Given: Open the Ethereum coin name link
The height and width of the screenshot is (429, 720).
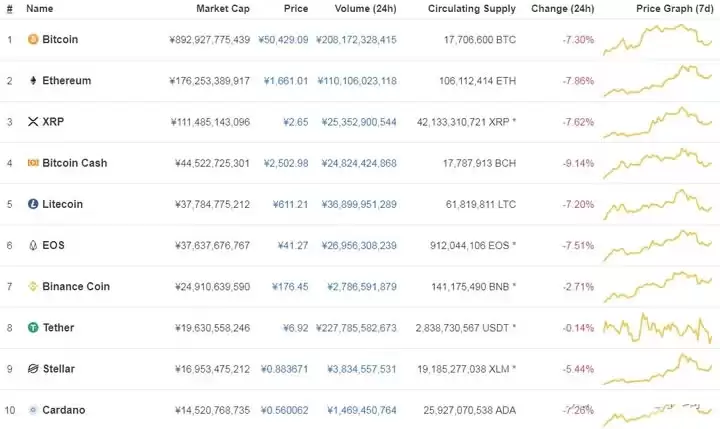Looking at the screenshot, I should (66, 81).
